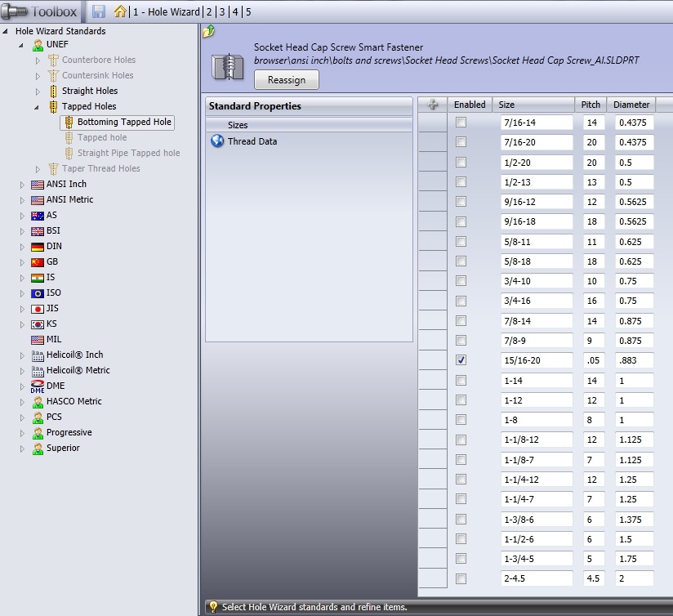Sort by the Diameter column header
The height and width of the screenshot is (616, 673).
(x=631, y=105)
